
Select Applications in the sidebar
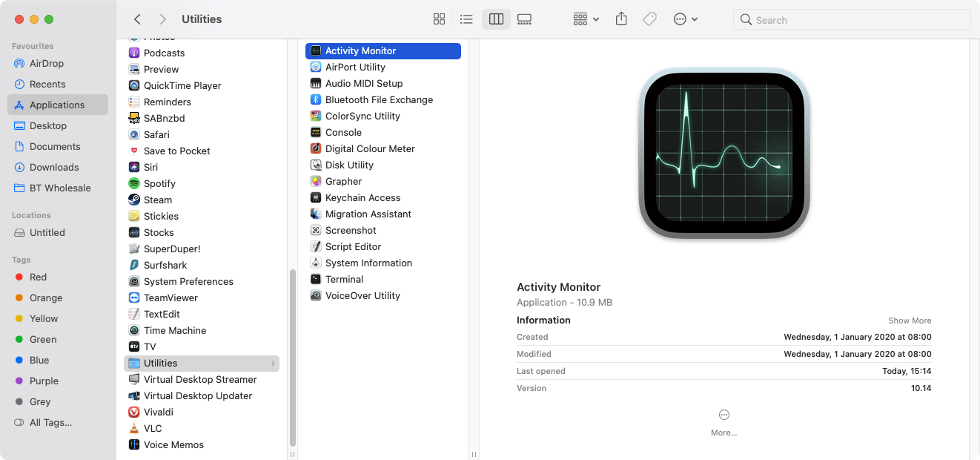pyautogui.click(x=58, y=105)
